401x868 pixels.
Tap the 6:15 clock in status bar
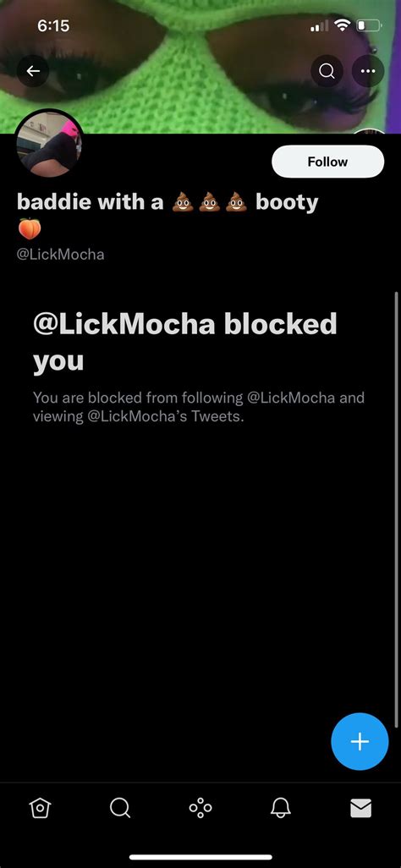(x=53, y=25)
